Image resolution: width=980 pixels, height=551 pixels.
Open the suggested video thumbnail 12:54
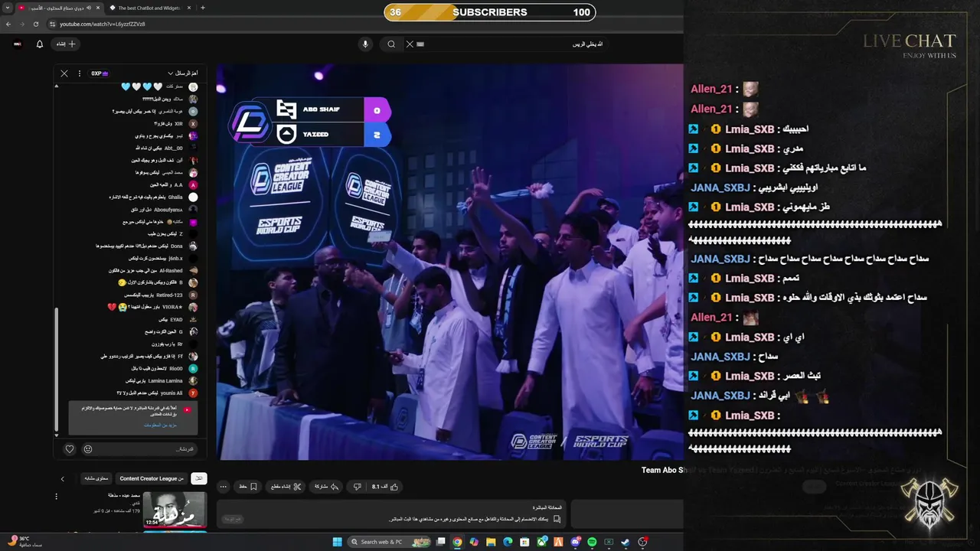point(175,510)
